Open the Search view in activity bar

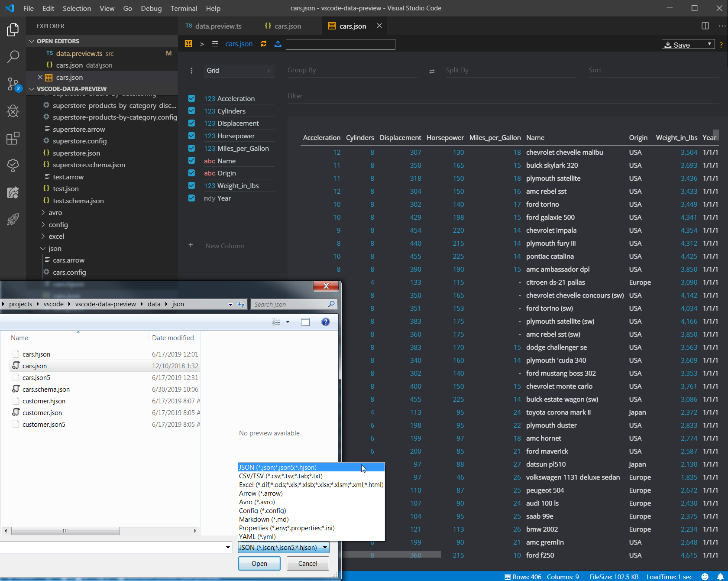click(x=13, y=56)
